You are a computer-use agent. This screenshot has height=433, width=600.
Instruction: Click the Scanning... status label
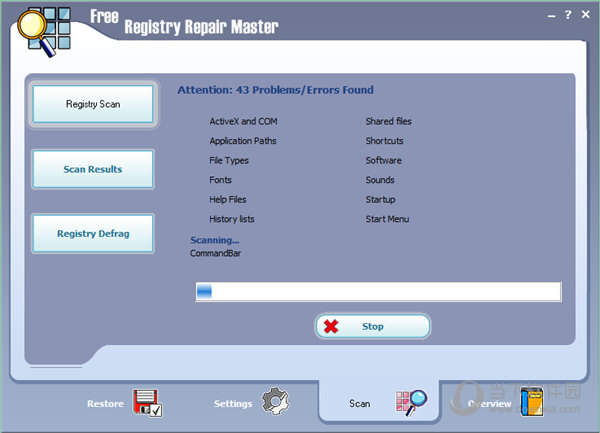pyautogui.click(x=215, y=240)
